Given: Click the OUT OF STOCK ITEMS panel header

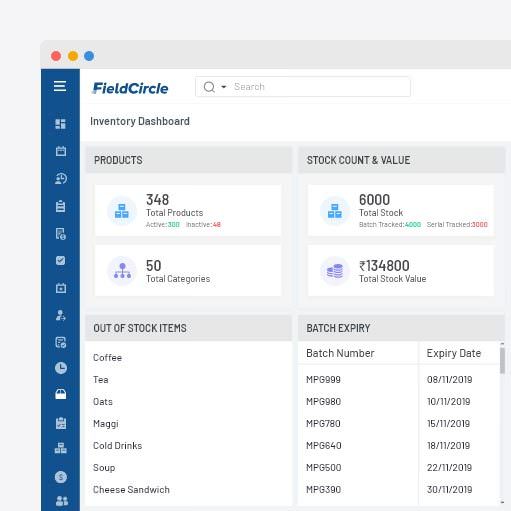Looking at the screenshot, I should (x=189, y=328).
